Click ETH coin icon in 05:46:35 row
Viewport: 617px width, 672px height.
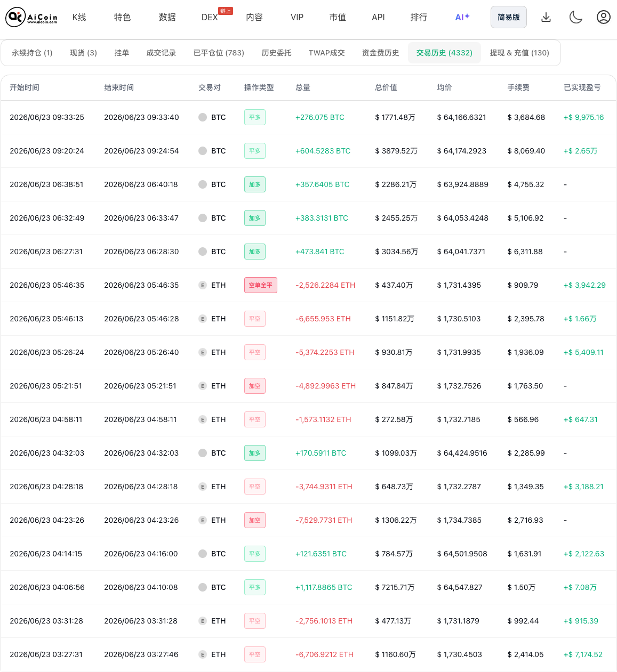(x=203, y=285)
